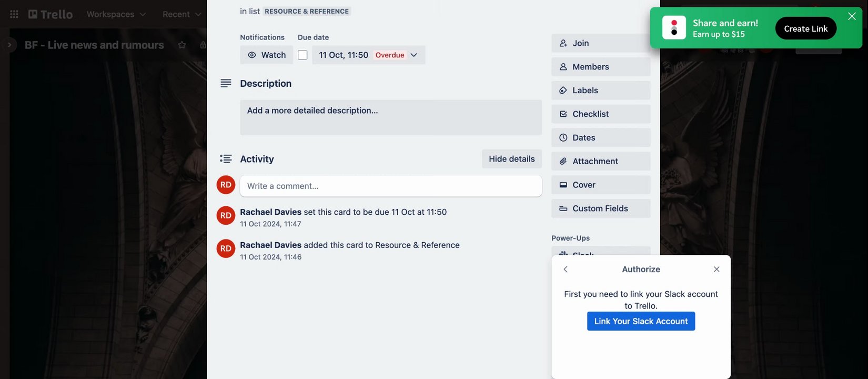Hide details in the Activity section
Viewport: 868px width, 379px height.
[x=511, y=159]
